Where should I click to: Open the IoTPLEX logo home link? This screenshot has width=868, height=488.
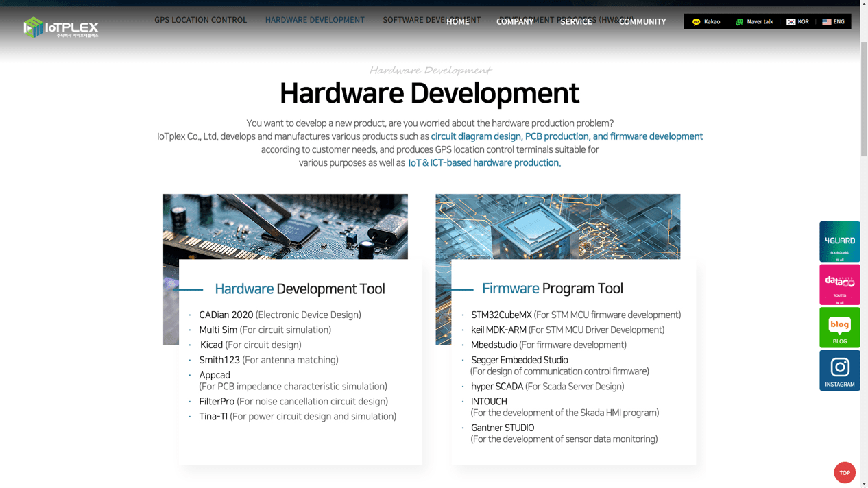[x=61, y=27]
